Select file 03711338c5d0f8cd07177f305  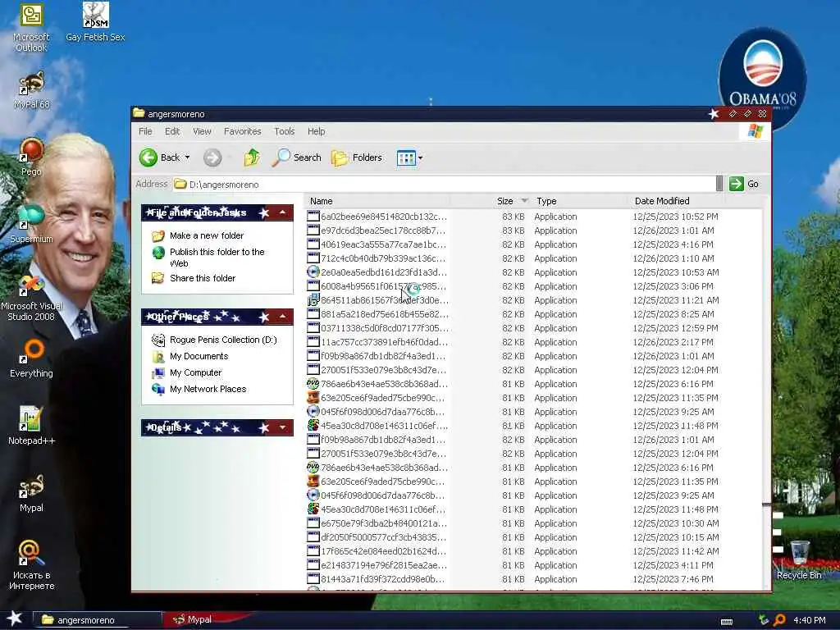pyautogui.click(x=378, y=328)
